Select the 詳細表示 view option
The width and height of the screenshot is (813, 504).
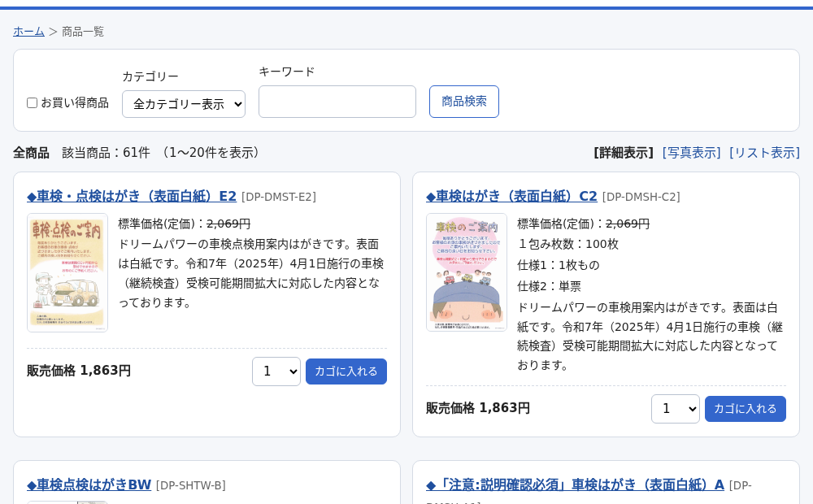tap(624, 153)
